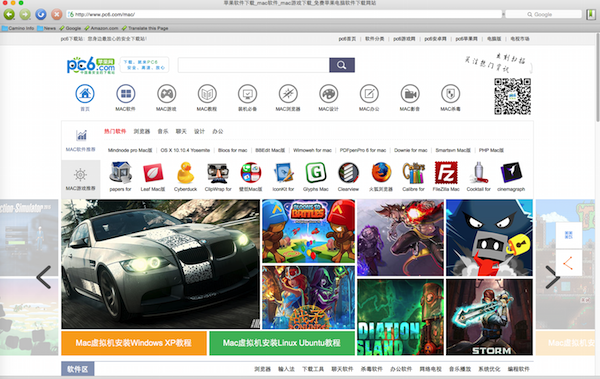Screen dimensions: 600x379
Task: Open the MAC办公 edit icon
Action: click(x=369, y=94)
